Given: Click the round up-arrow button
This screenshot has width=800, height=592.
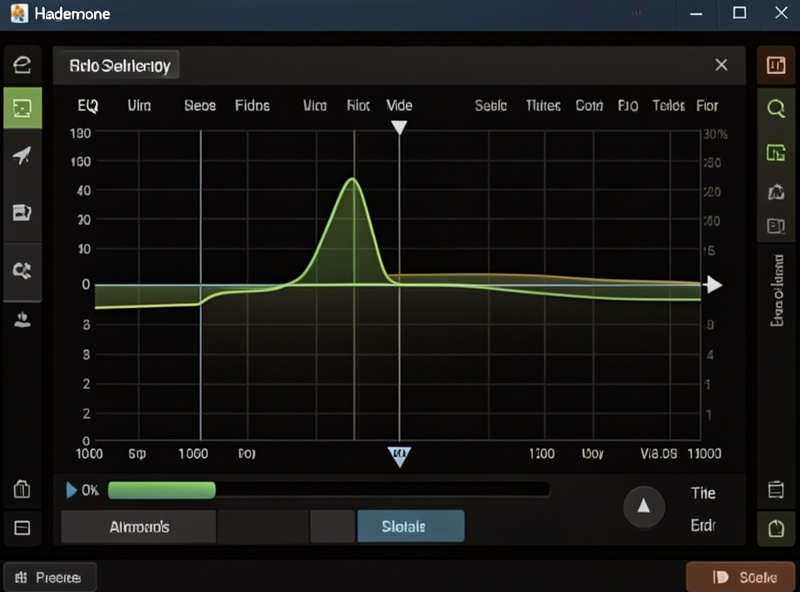Looking at the screenshot, I should click(644, 506).
